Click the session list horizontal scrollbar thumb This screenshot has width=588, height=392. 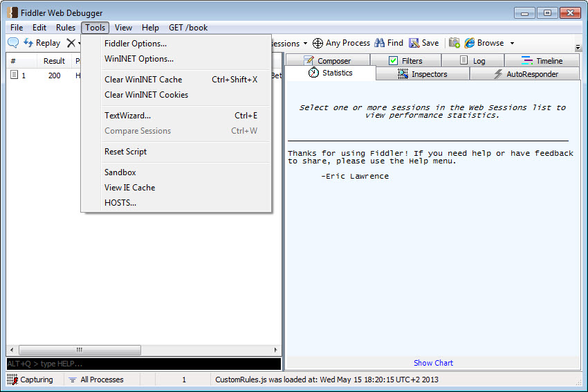click(x=80, y=350)
